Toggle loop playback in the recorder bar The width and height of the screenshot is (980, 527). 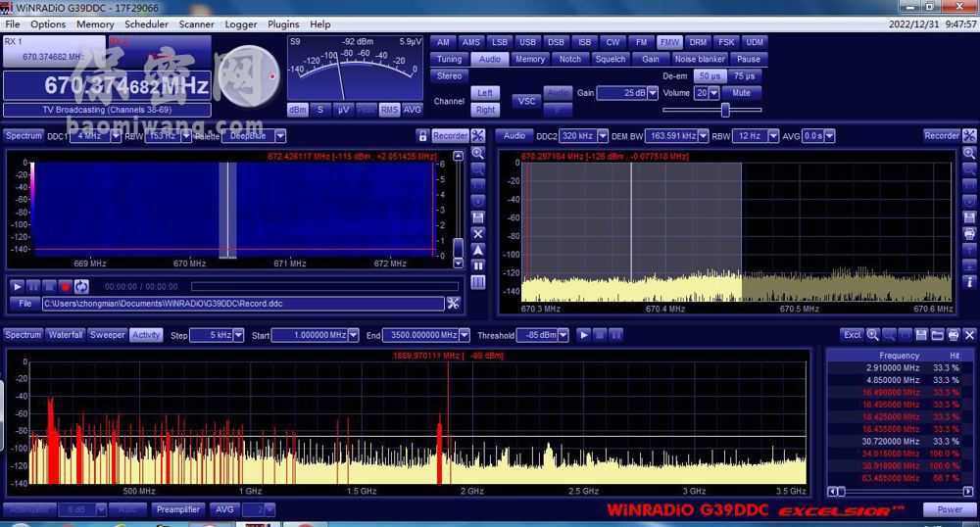[81, 286]
